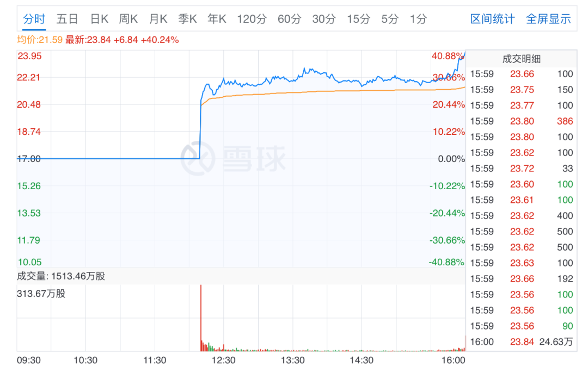Switch to the 120分 interval tab
This screenshot has height=373, width=588.
252,19
